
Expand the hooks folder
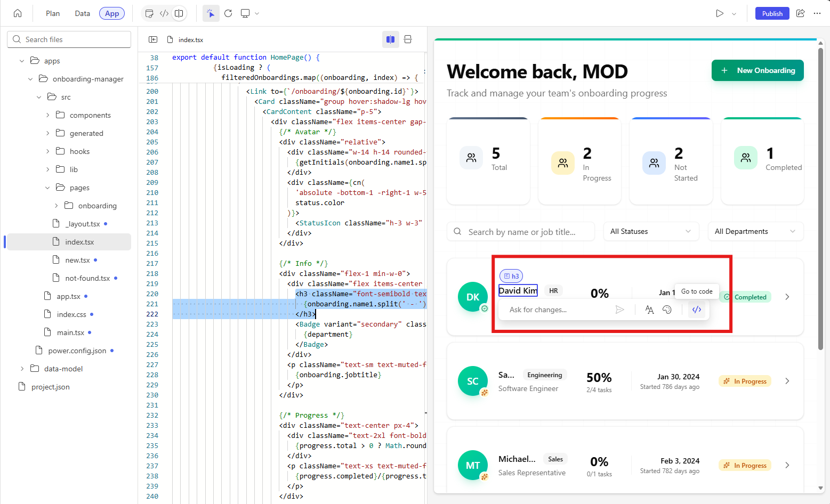coord(47,151)
